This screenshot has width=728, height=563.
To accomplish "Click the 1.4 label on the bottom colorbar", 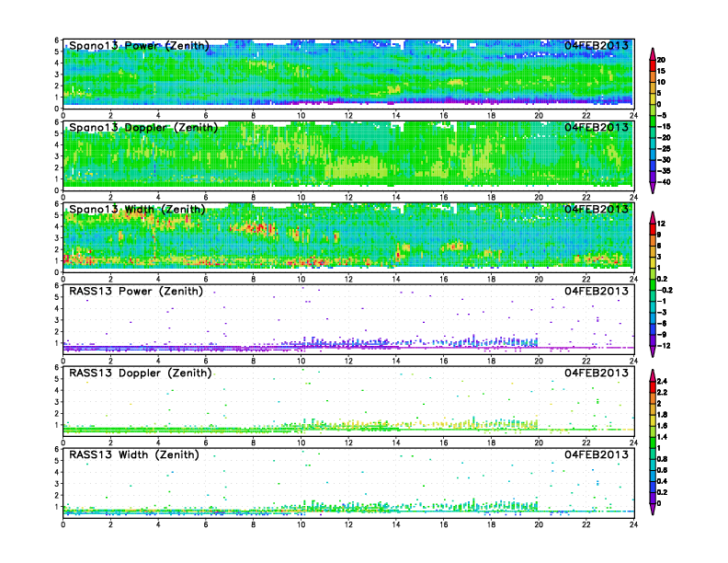I will point(662,437).
